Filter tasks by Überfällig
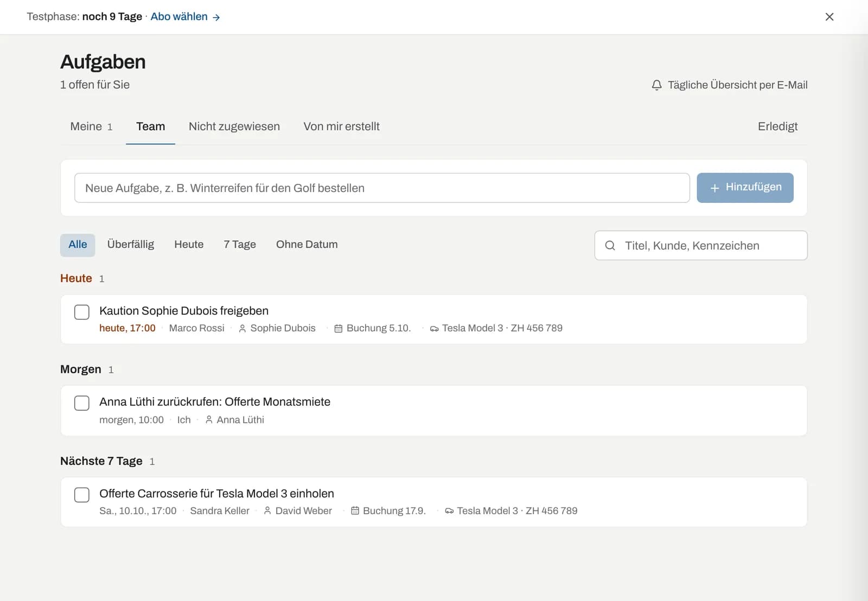 [x=131, y=245]
